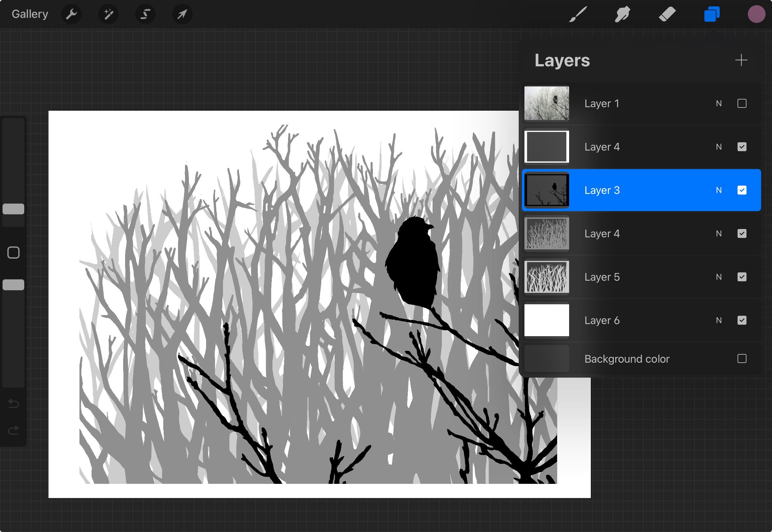Show Layer 1 by ticking its checkbox
Viewport: 772px width, 532px height.
(x=742, y=103)
